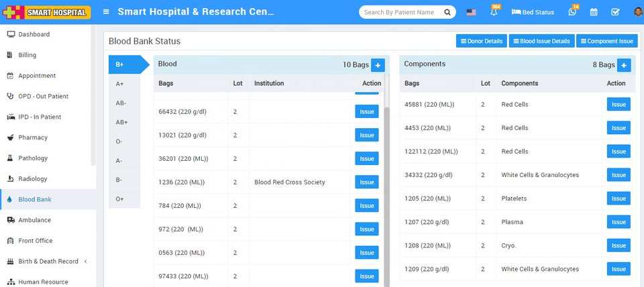Select the AB- blood group tab

coord(121,103)
